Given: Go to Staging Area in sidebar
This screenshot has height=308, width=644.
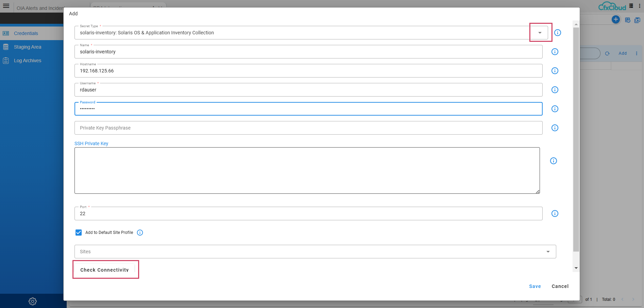Looking at the screenshot, I should click(x=27, y=47).
